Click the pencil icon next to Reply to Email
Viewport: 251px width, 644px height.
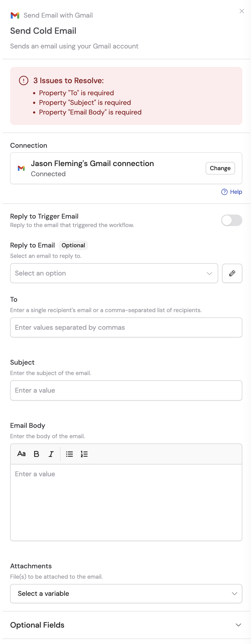click(232, 273)
